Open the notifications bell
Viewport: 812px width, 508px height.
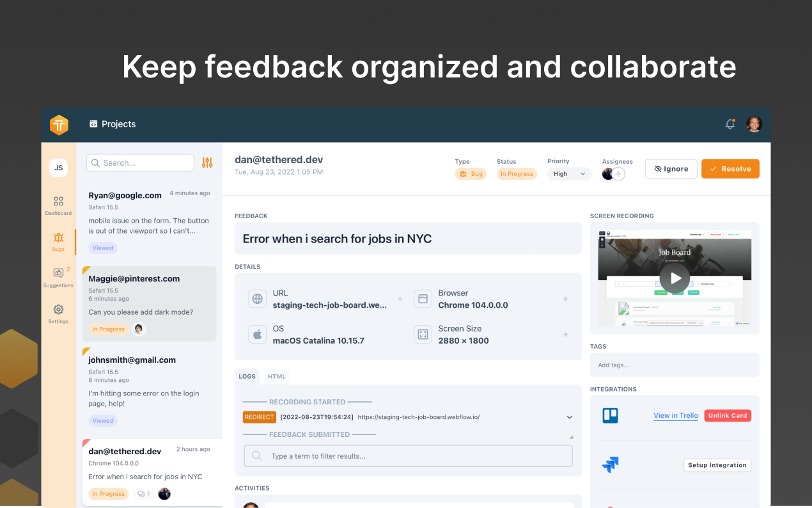coord(730,124)
